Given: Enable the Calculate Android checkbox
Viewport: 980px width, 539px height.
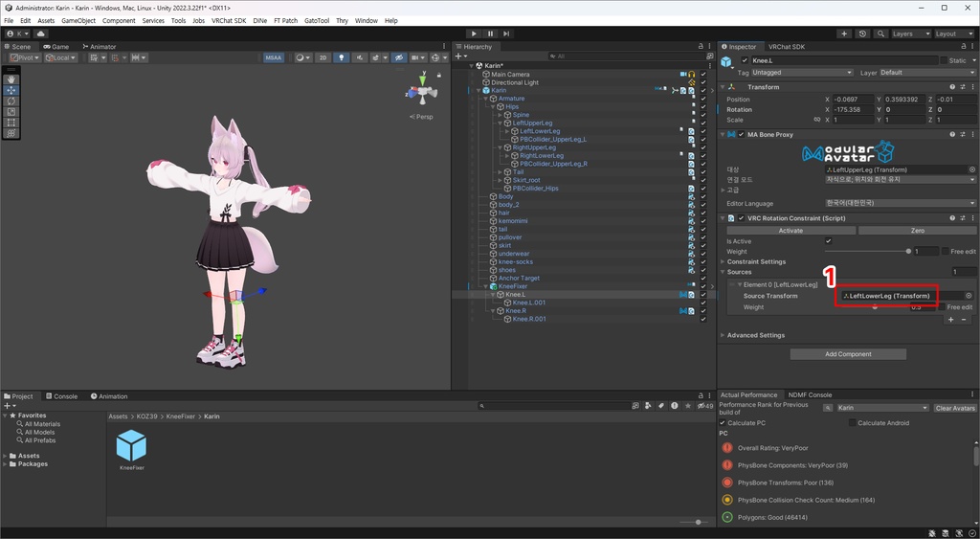Looking at the screenshot, I should coord(853,423).
